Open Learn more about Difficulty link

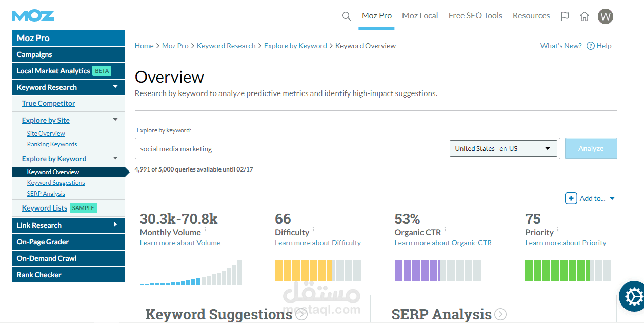pyautogui.click(x=318, y=243)
